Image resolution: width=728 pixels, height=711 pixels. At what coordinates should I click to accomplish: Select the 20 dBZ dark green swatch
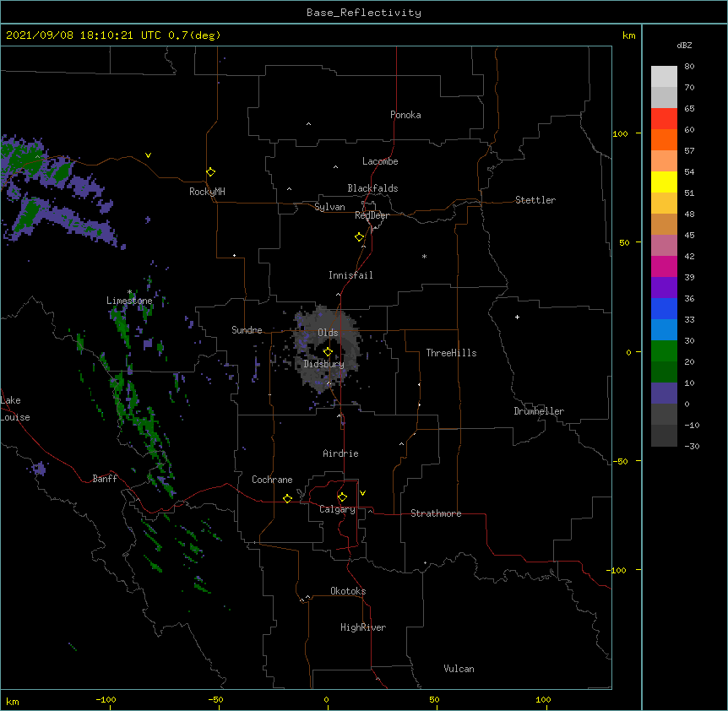[664, 372]
